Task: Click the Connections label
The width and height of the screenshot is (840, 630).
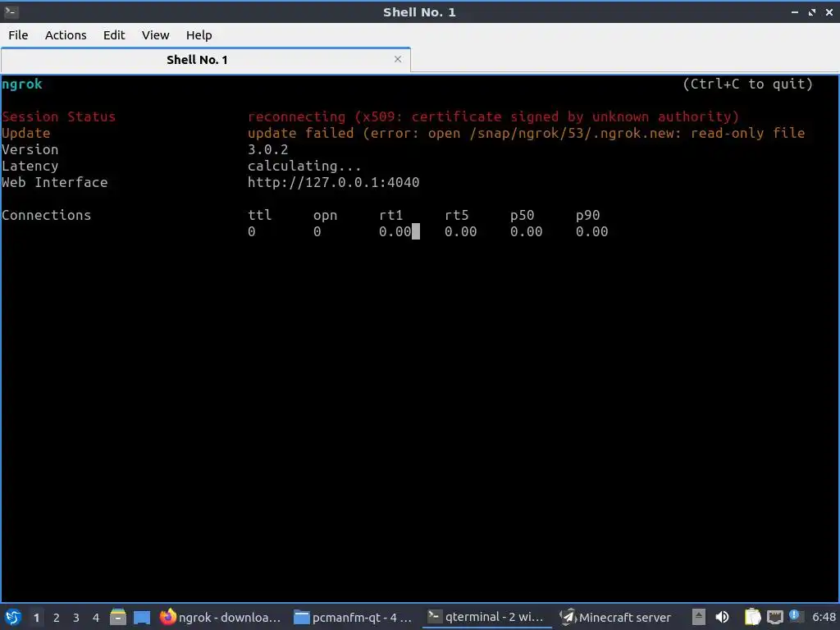Action: pyautogui.click(x=46, y=216)
